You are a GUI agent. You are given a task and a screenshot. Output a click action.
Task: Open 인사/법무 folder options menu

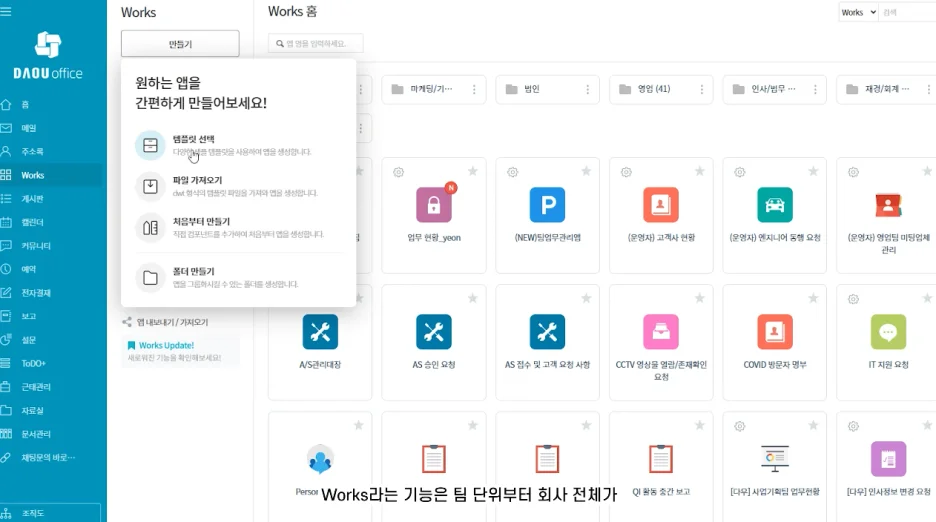coord(815,89)
